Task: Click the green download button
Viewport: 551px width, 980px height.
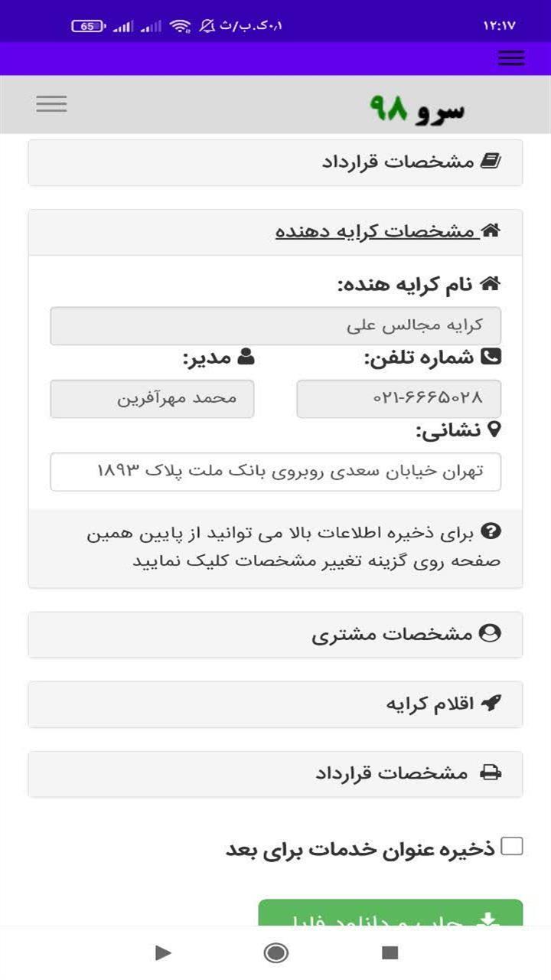Action: [390, 913]
